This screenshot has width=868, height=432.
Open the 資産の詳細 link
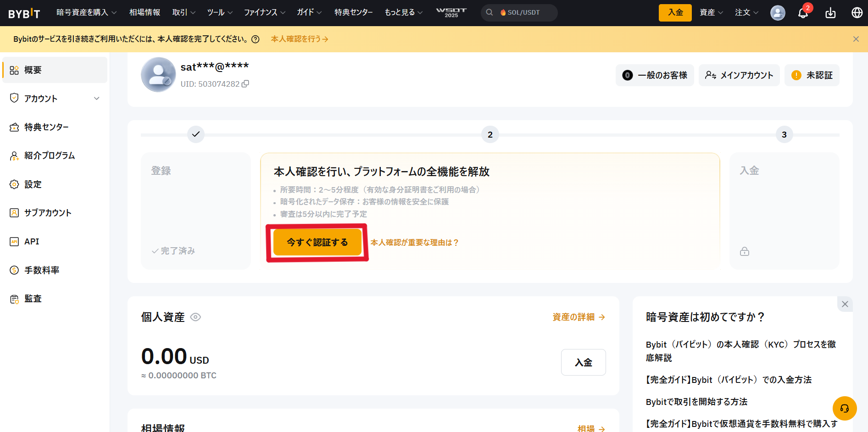578,317
